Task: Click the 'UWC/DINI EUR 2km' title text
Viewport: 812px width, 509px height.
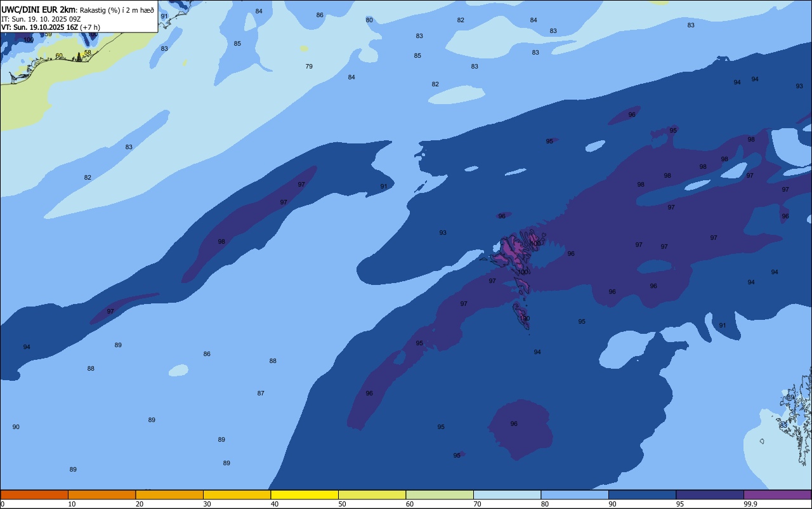Action: (38, 10)
